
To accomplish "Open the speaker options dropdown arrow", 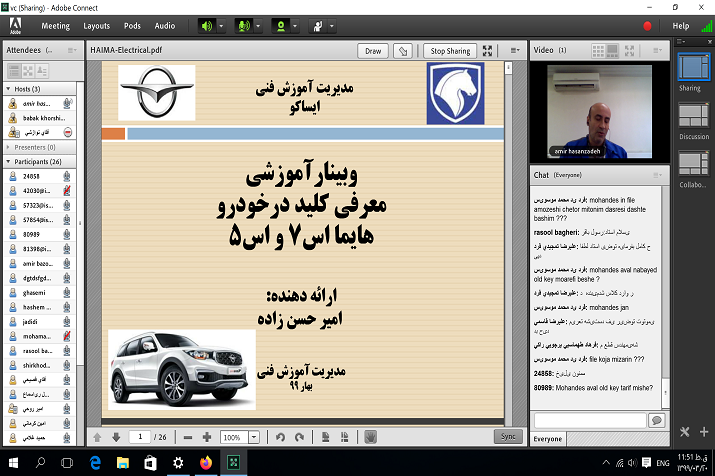I will click(221, 25).
